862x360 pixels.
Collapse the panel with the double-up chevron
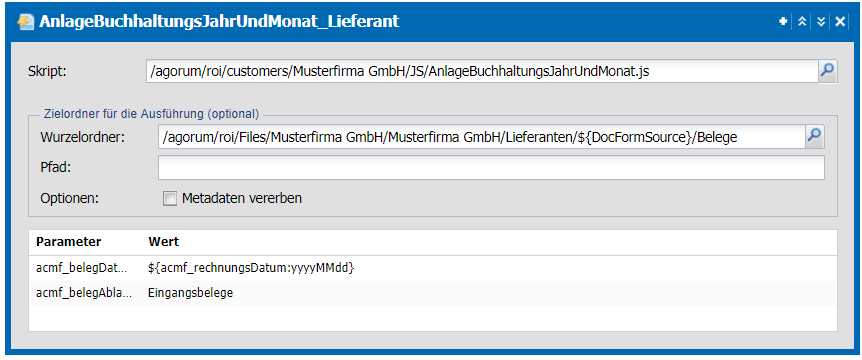point(802,21)
